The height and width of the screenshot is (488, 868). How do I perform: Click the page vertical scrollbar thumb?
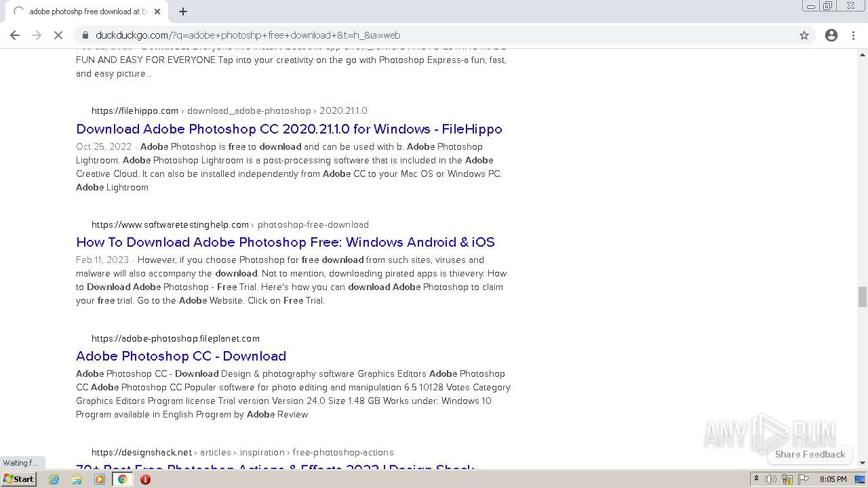(863, 296)
